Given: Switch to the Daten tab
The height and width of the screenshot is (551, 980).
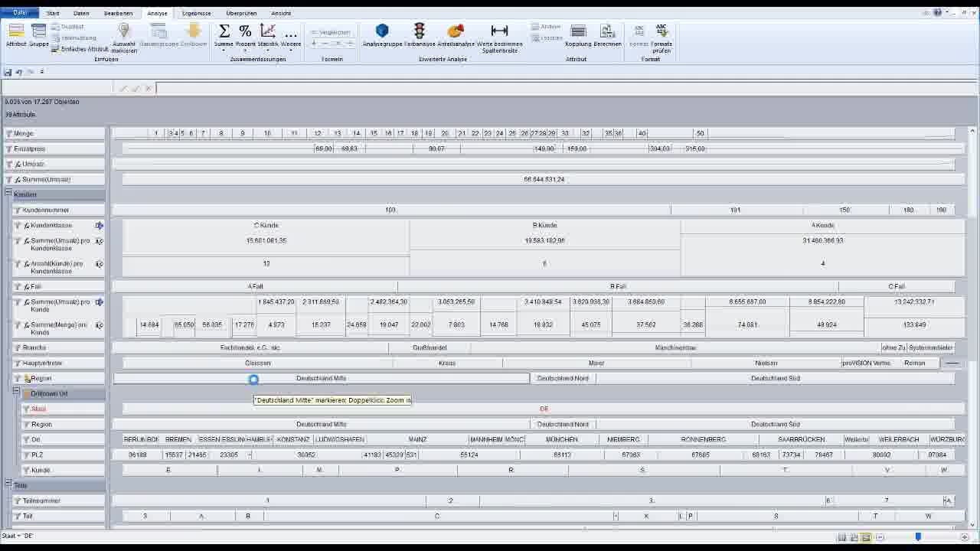Looking at the screenshot, I should pos(81,13).
